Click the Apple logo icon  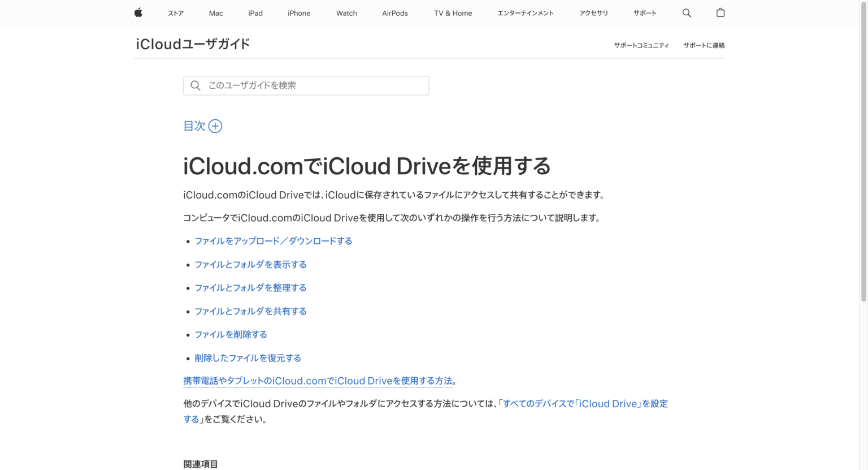click(x=138, y=12)
